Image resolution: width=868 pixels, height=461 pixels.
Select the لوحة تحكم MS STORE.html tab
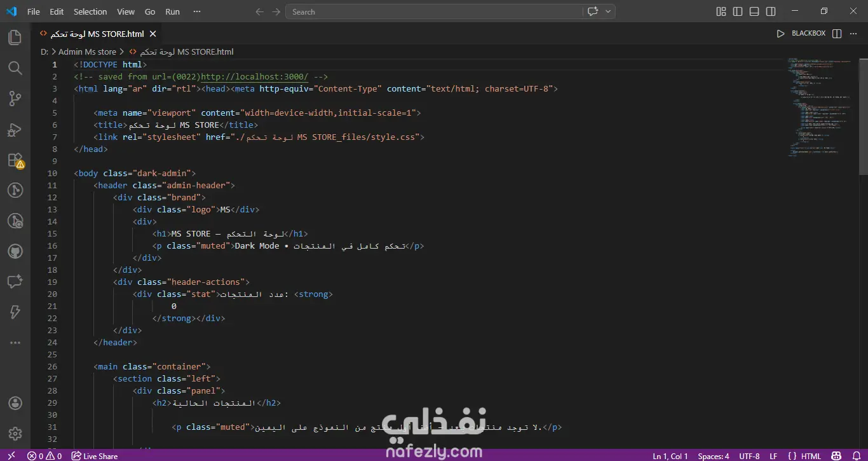tap(97, 34)
